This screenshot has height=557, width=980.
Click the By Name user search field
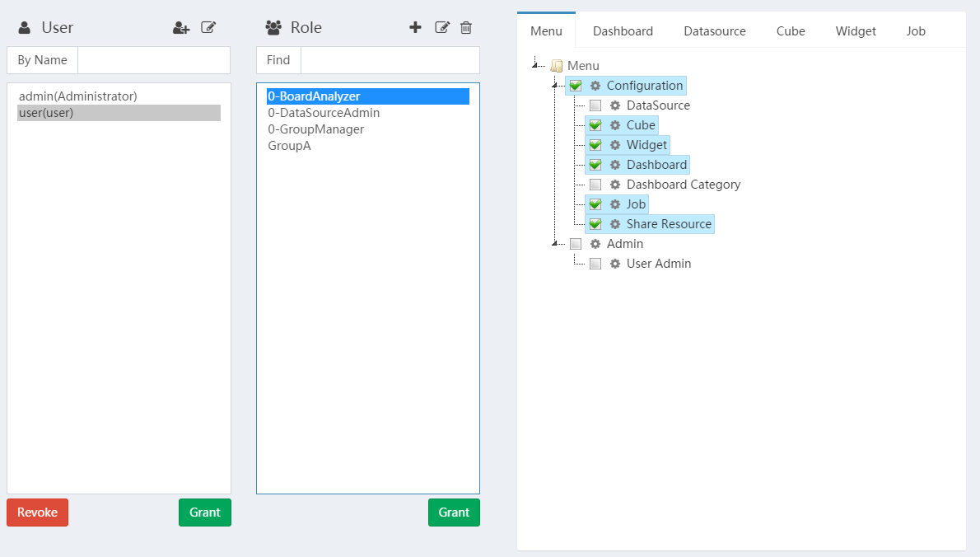154,60
